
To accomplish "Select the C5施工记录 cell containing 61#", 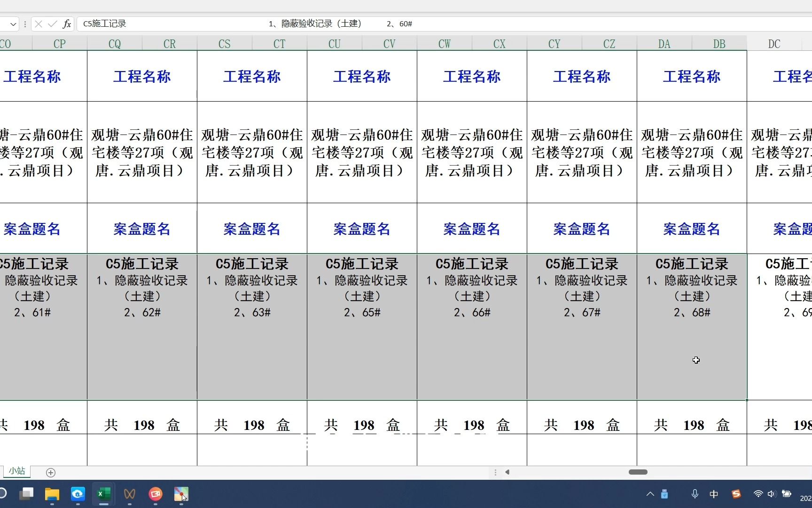I will 43,327.
